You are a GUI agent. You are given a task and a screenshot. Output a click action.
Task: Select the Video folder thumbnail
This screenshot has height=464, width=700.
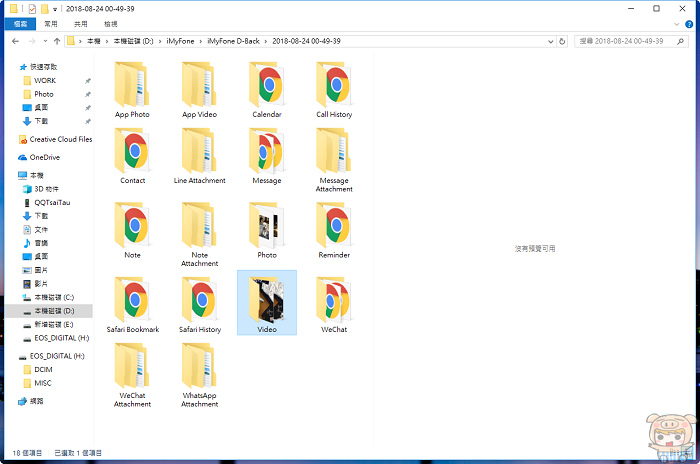pos(266,298)
